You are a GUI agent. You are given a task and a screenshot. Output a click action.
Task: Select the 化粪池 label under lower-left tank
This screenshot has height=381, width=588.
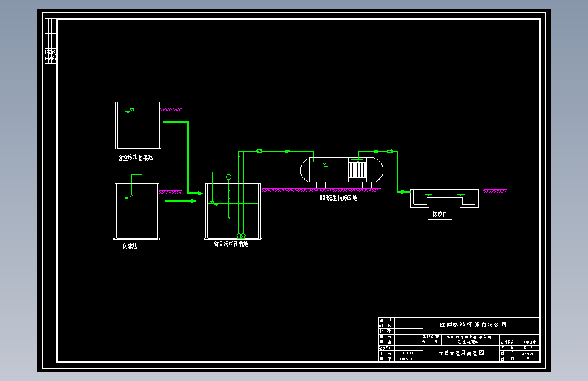click(x=130, y=246)
